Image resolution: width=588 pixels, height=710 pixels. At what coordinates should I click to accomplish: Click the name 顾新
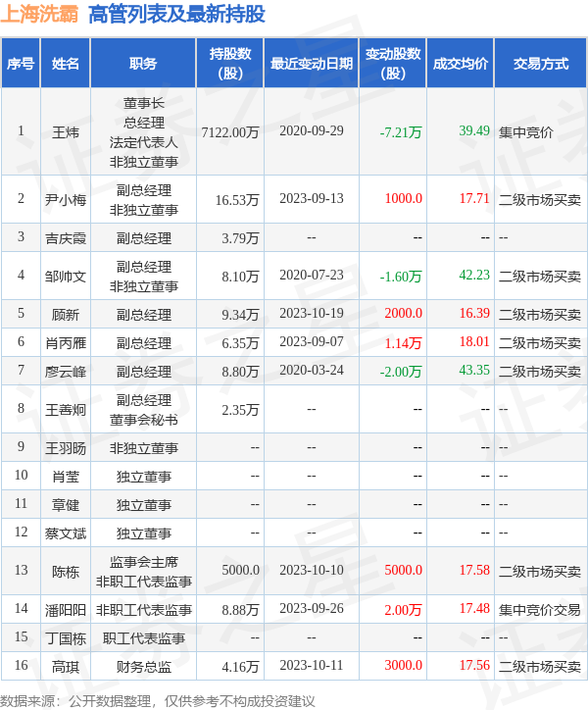pos(66,314)
